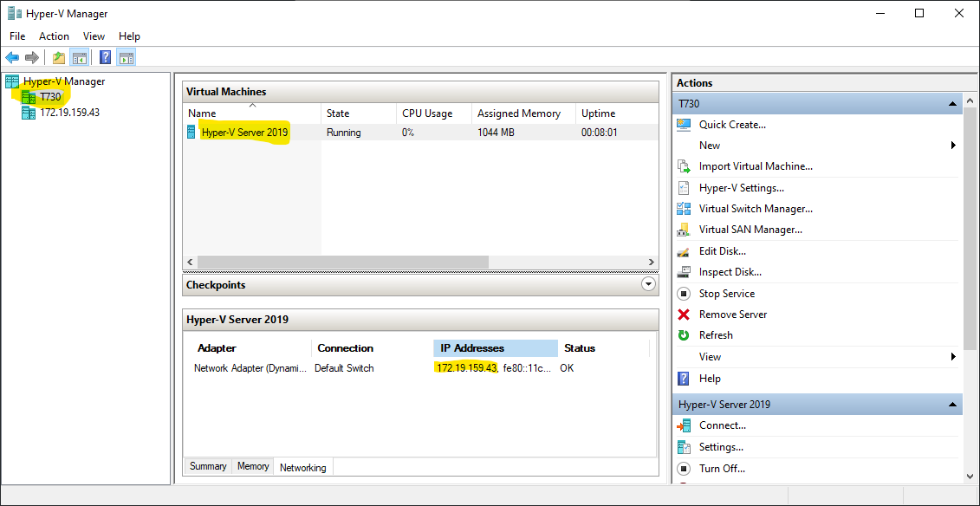Click the Up one level folder icon
Viewport: 980px width, 506px height.
59,58
